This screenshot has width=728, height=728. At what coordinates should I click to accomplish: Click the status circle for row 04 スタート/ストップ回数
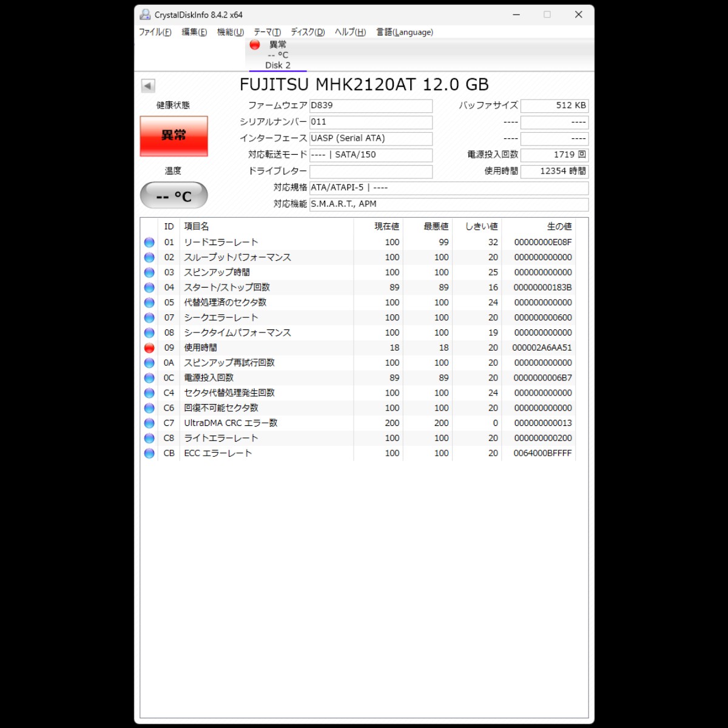tap(149, 288)
